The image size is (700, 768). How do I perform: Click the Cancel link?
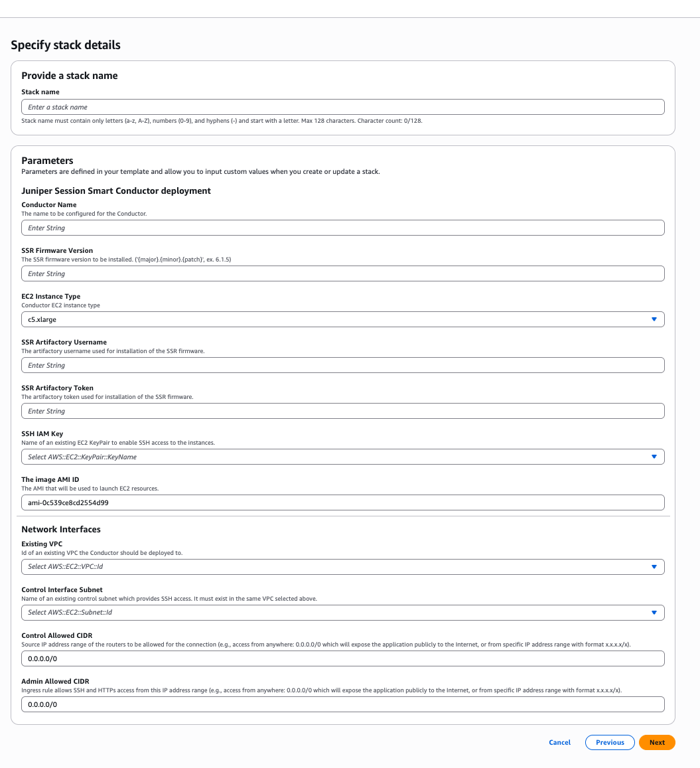pyautogui.click(x=559, y=743)
